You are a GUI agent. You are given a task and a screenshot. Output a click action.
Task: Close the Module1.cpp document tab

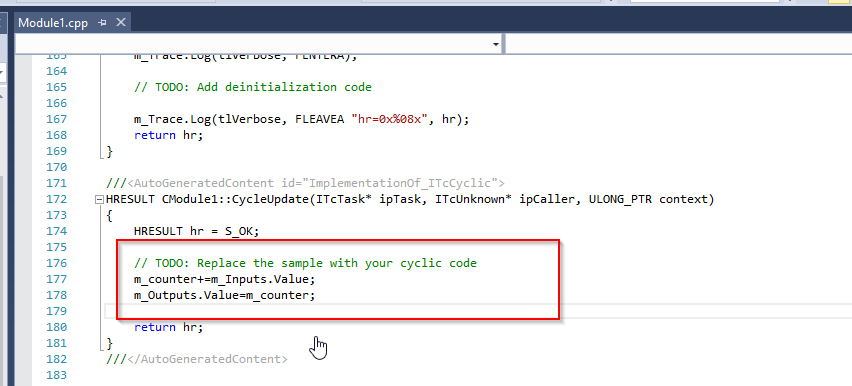(x=121, y=22)
